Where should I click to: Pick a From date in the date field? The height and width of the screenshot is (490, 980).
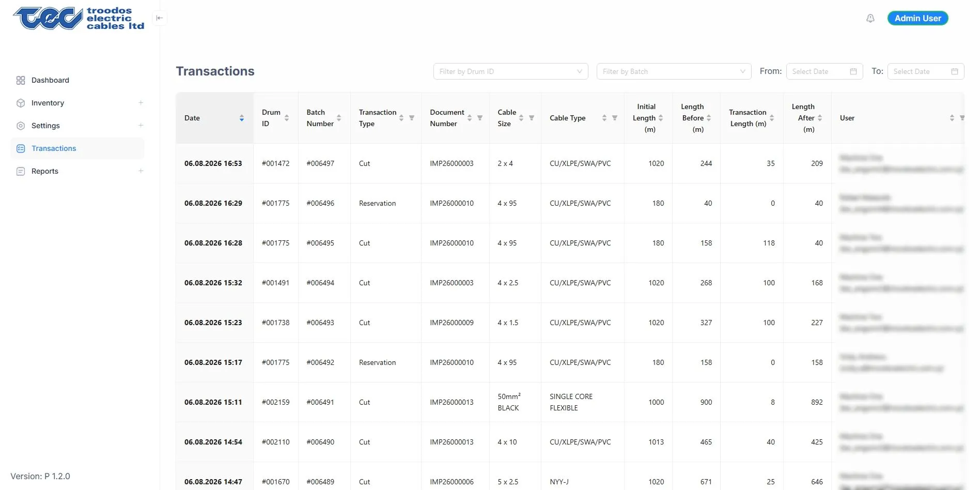[x=824, y=71]
